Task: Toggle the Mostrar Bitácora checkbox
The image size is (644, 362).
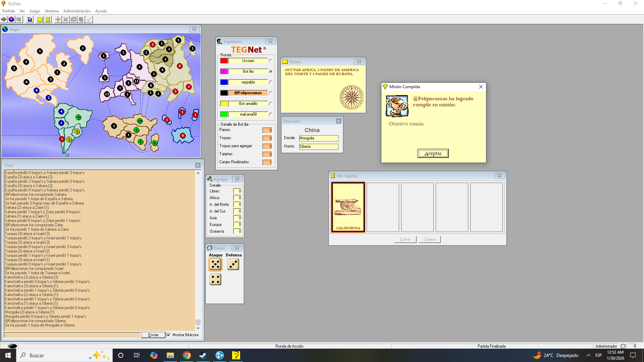Action: click(x=169, y=335)
